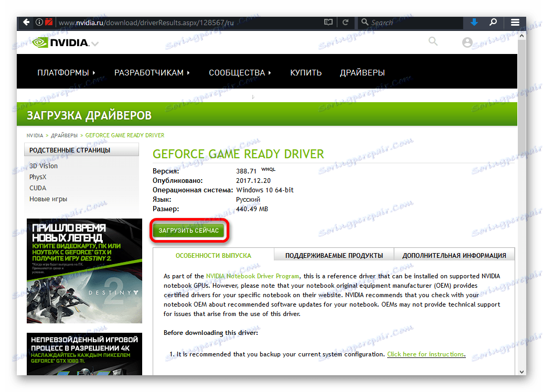Expand the СООБЩЕСТВА menu

coord(240,73)
